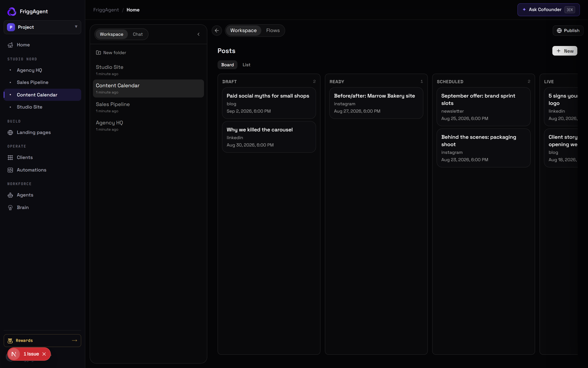
Task: Select Sales Pipeline item in workspace list
Action: (x=148, y=107)
